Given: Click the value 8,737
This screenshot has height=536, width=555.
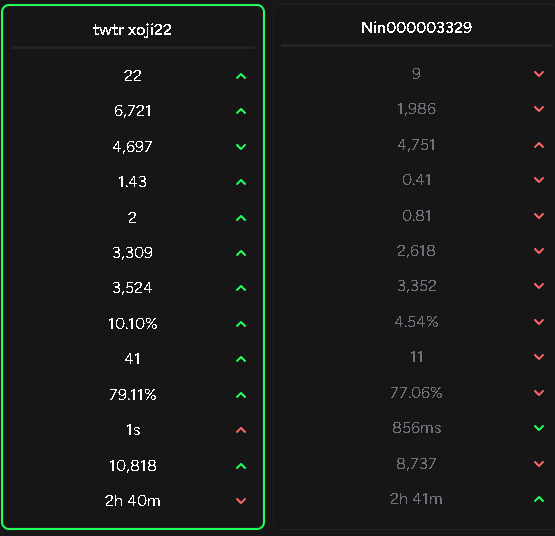Looking at the screenshot, I should [416, 463].
